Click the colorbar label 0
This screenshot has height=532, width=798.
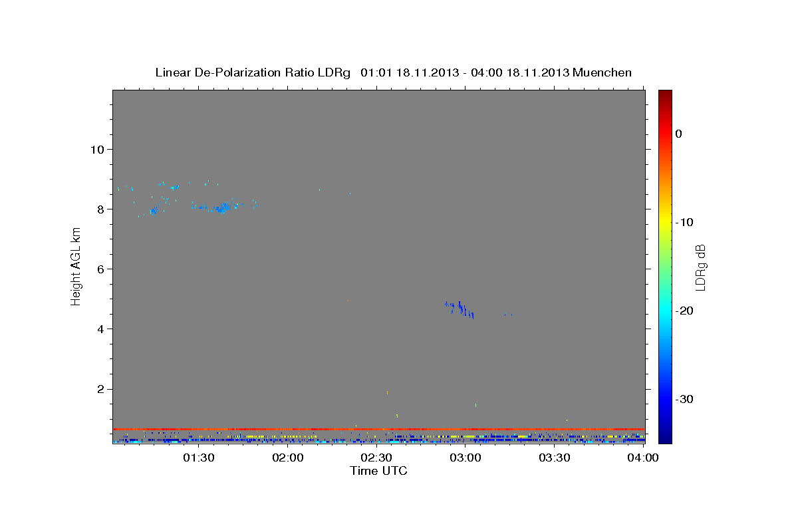pyautogui.click(x=678, y=134)
